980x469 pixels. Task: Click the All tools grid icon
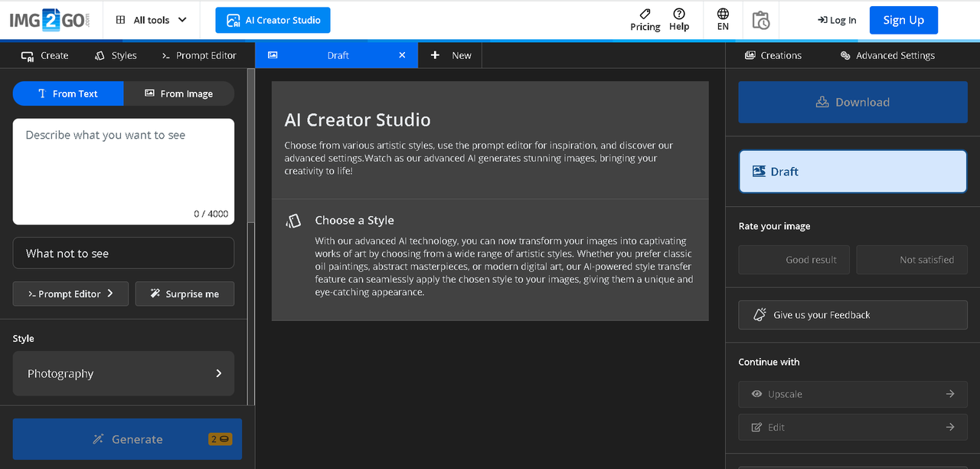(x=120, y=20)
